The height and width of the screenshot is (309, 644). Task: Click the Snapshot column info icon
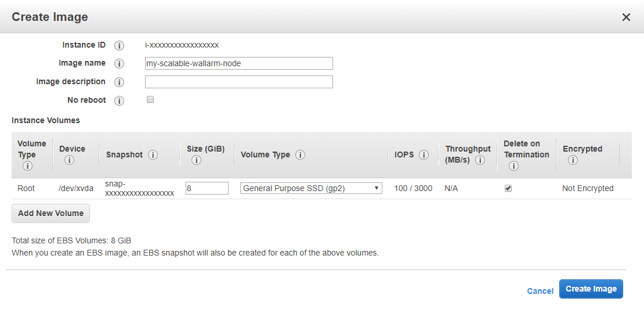click(x=153, y=155)
